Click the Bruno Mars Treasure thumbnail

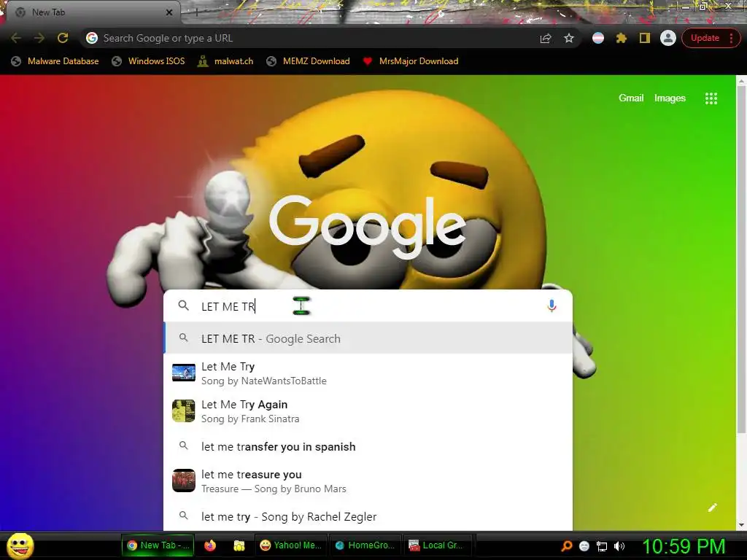coord(183,481)
